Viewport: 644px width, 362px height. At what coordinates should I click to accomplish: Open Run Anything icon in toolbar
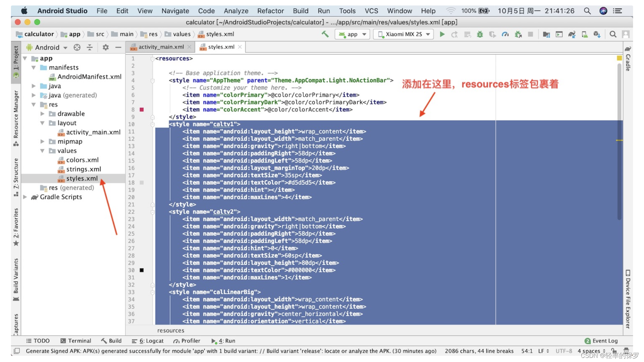tap(559, 34)
